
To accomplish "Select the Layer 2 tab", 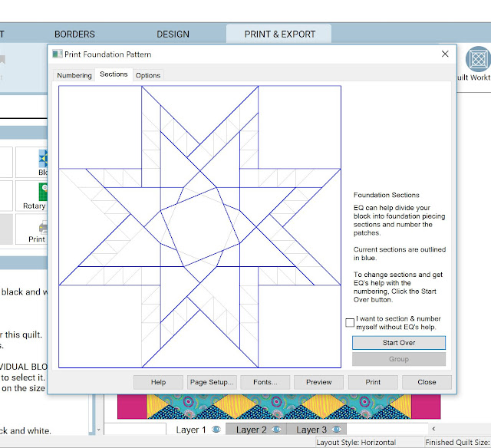I will coord(256,430).
